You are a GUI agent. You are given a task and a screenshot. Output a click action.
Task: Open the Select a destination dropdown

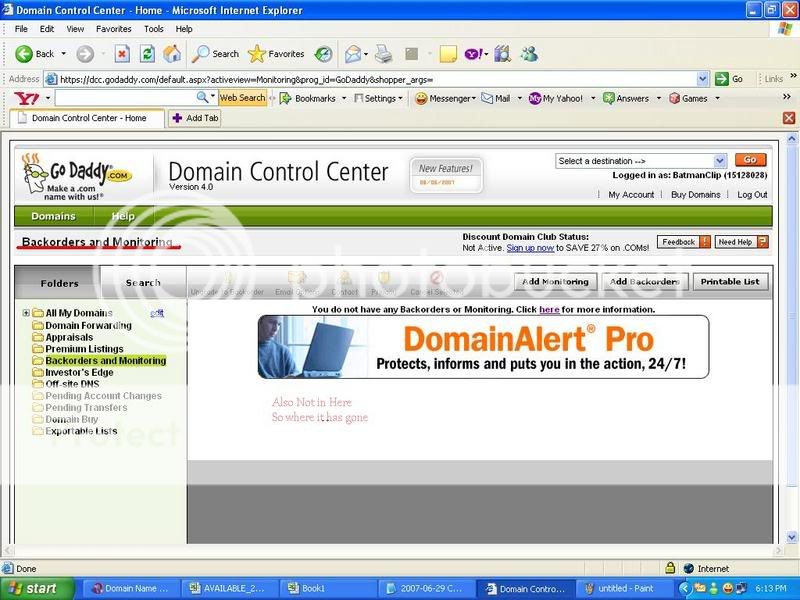pos(641,161)
